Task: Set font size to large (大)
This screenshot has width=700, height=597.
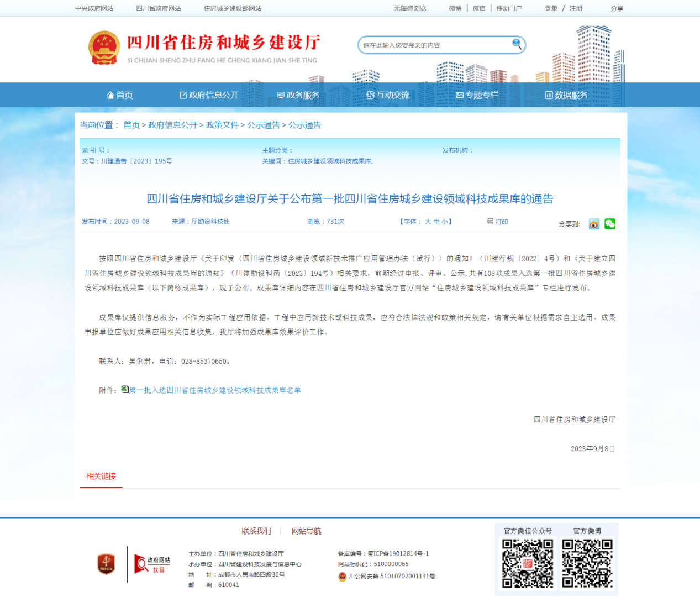Action: point(428,222)
